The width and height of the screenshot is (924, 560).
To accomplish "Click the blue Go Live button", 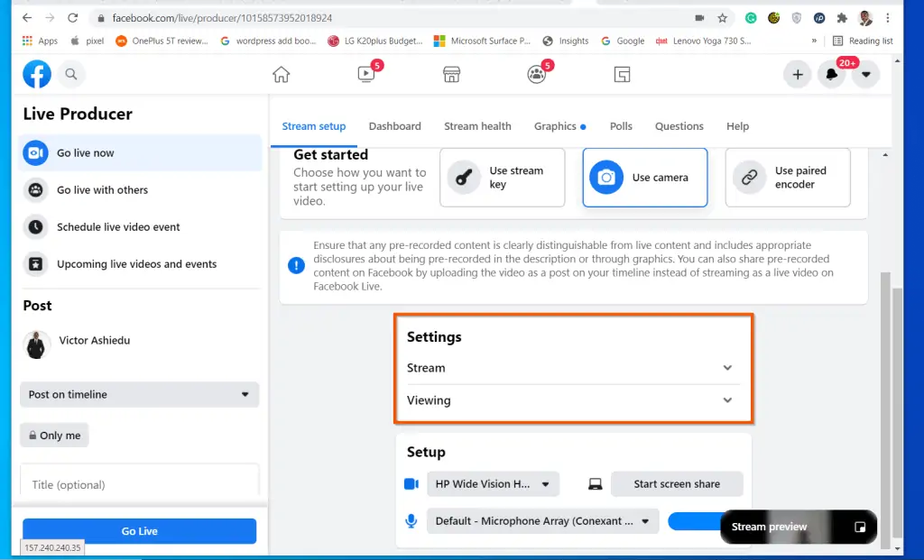I will 139,531.
